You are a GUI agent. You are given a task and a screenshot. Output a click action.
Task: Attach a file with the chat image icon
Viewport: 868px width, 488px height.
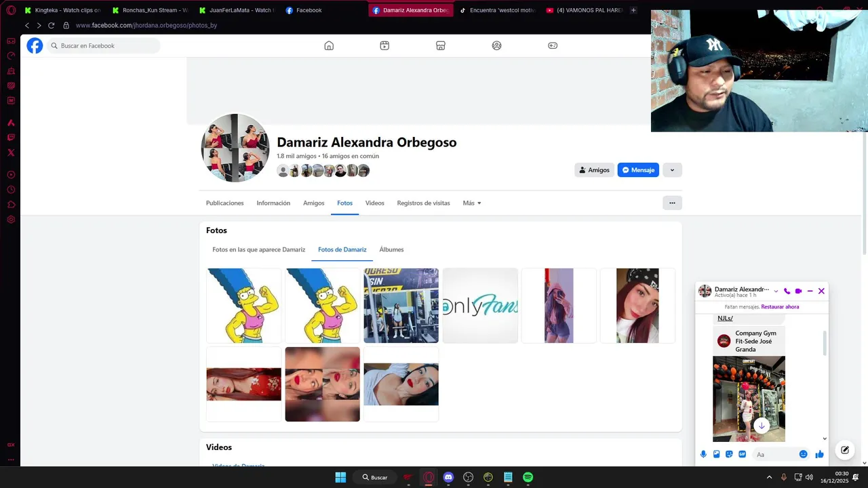coord(716,454)
